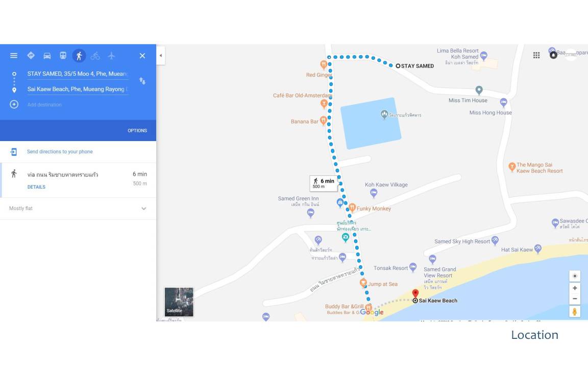The height and width of the screenshot is (368, 588).
Task: Send directions to your phone
Action: pyautogui.click(x=60, y=152)
